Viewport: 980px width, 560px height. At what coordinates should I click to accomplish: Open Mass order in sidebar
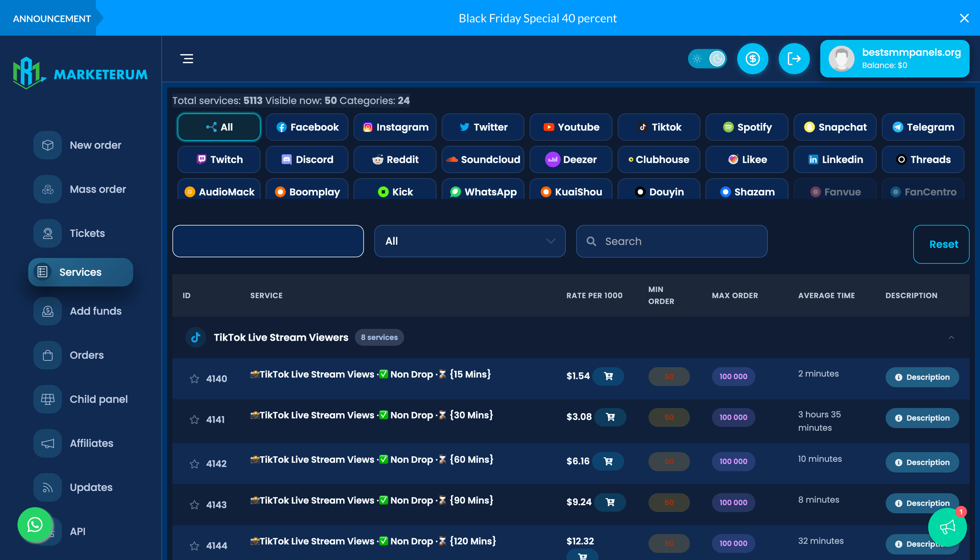click(97, 189)
